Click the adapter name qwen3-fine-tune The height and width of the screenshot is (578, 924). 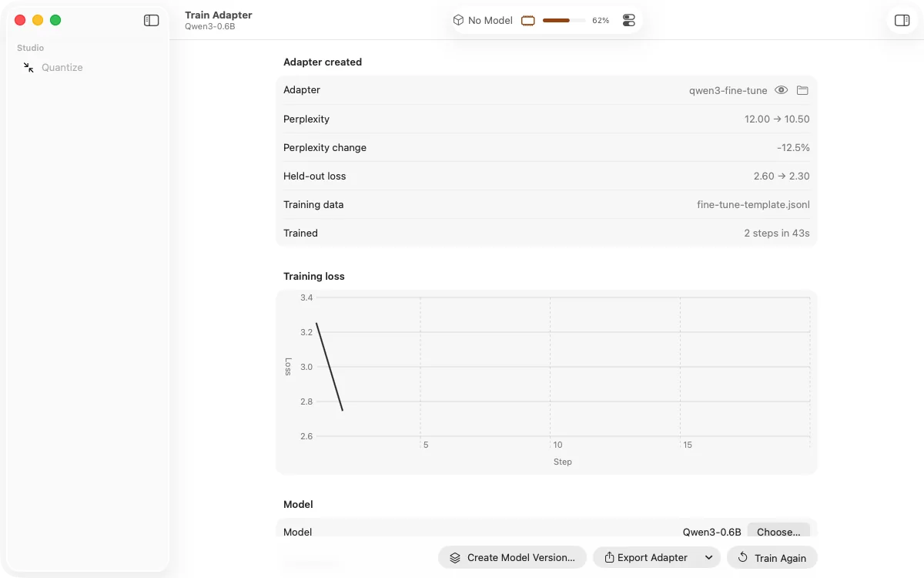(728, 90)
